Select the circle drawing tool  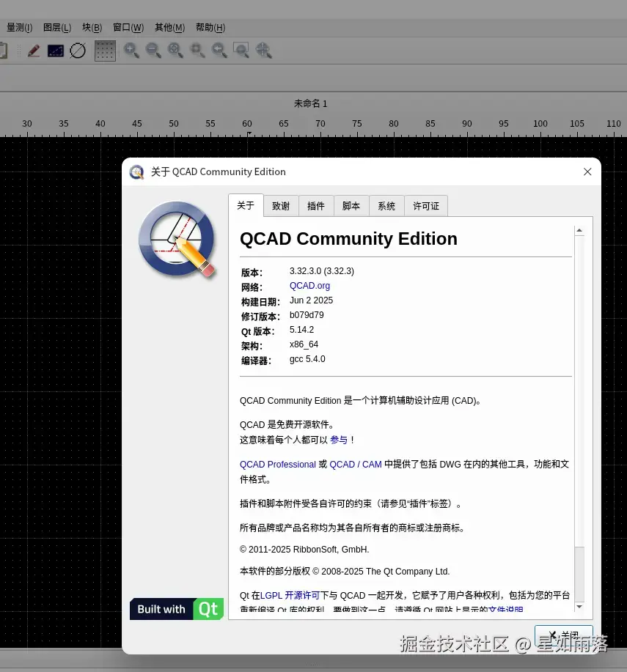tap(78, 50)
